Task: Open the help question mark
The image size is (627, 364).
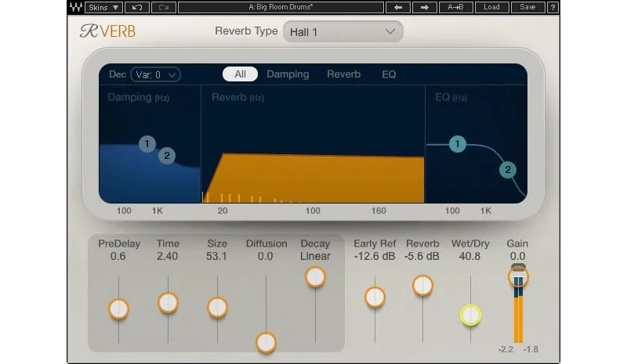Action: click(x=553, y=7)
